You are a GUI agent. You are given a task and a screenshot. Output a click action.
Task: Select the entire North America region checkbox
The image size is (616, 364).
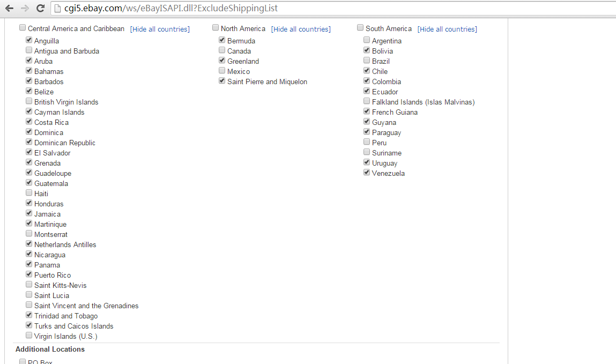click(216, 28)
